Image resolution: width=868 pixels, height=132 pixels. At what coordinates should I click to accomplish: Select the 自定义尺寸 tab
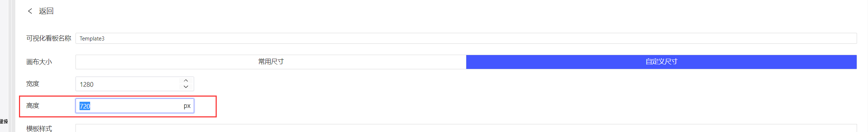(661, 62)
